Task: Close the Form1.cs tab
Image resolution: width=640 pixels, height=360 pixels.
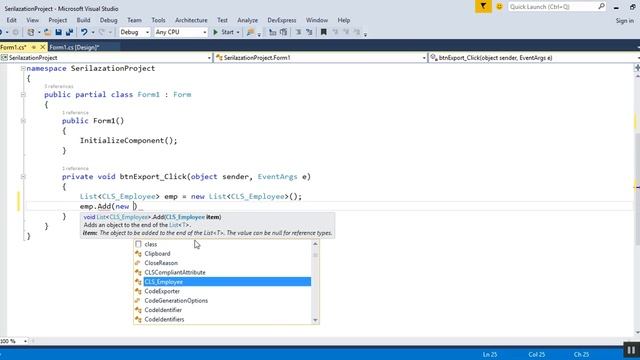Action: coord(42,47)
